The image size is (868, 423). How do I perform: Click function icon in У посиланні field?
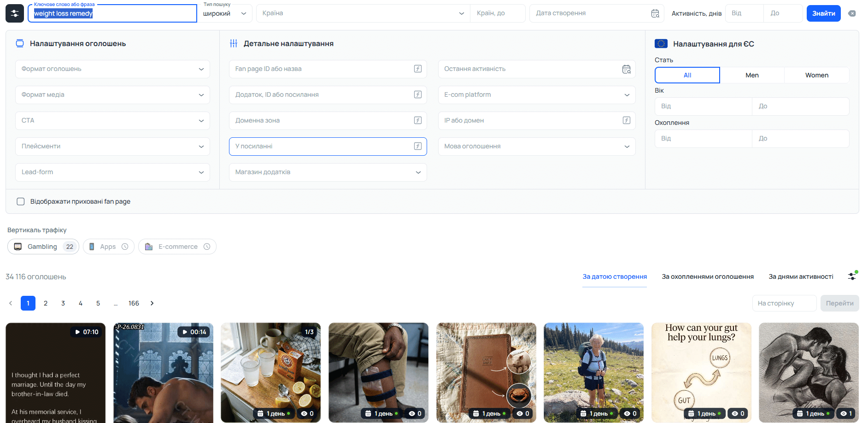click(x=418, y=146)
